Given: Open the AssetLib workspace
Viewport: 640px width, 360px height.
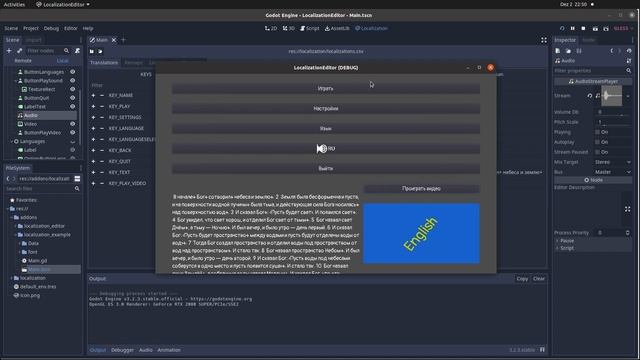Looking at the screenshot, I should coord(337,28).
